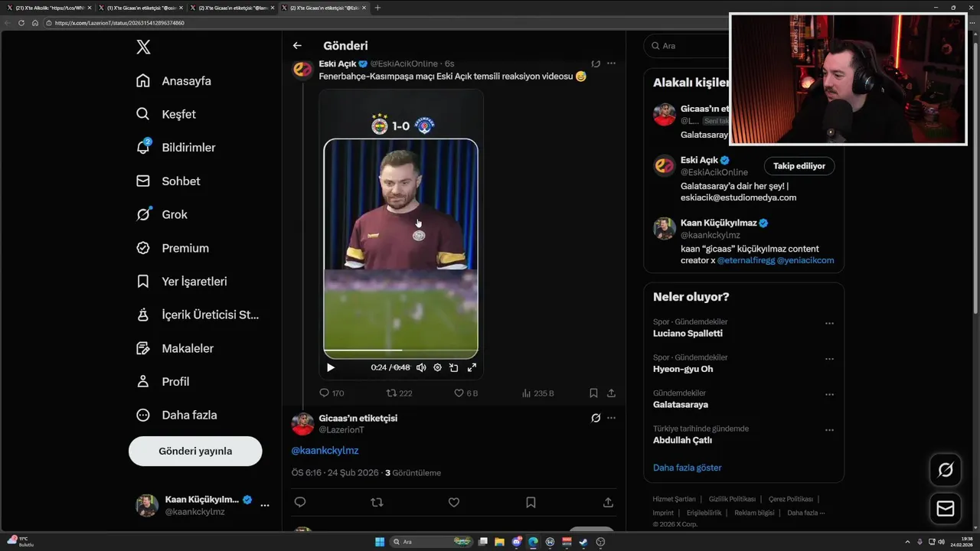This screenshot has height=551, width=980.
Task: Mute the video volume
Action: pyautogui.click(x=421, y=367)
